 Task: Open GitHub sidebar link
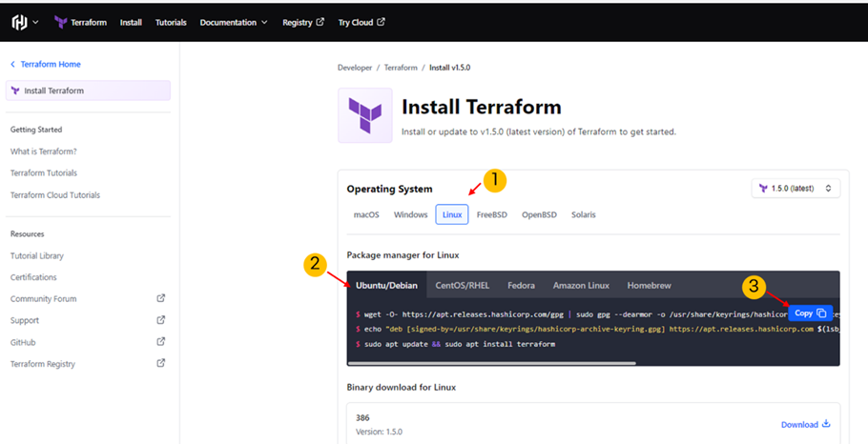click(23, 342)
